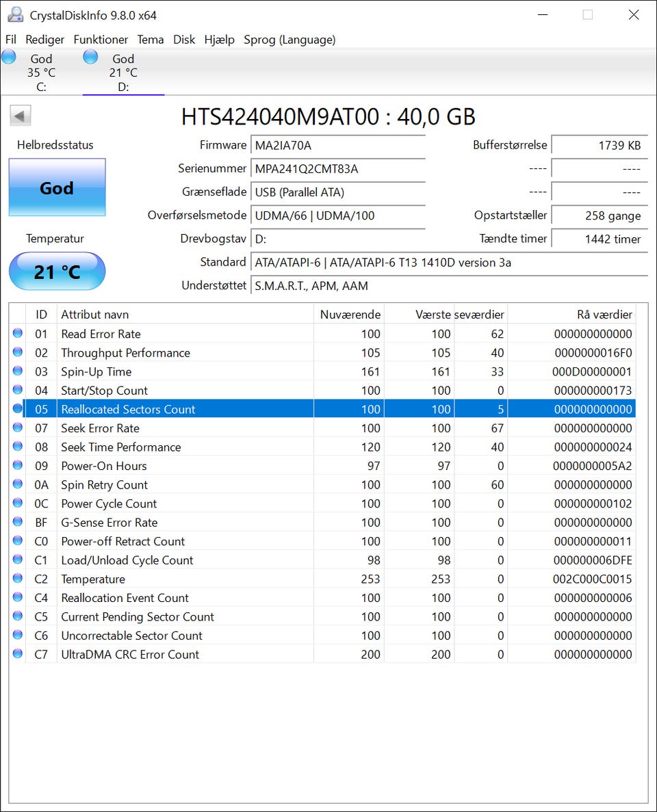Click the blue status orb for drive C:

pos(9,57)
